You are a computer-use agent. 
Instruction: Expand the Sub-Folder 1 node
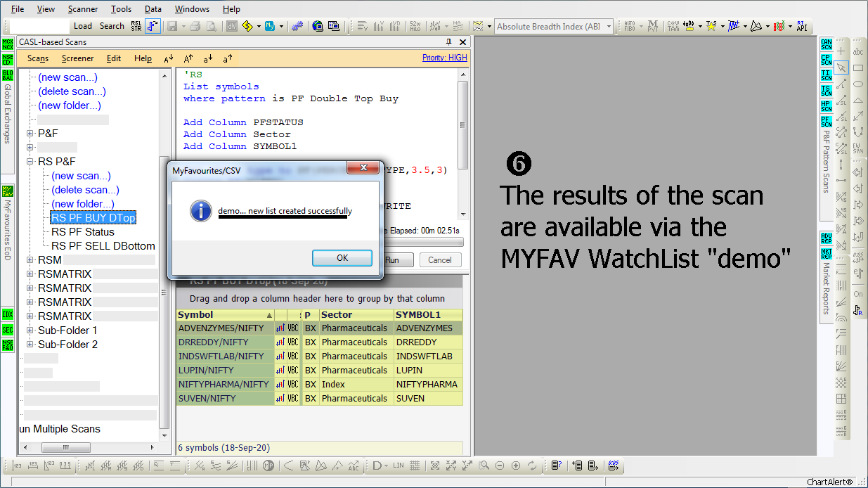click(30, 330)
